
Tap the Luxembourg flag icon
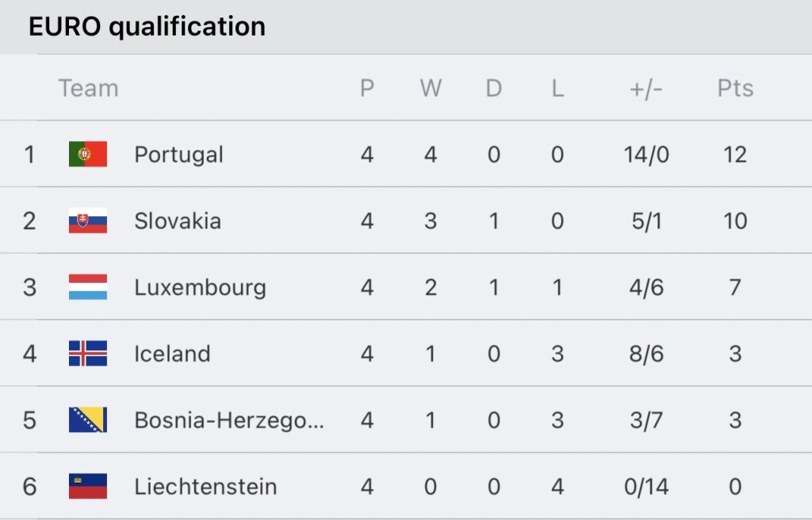88,286
